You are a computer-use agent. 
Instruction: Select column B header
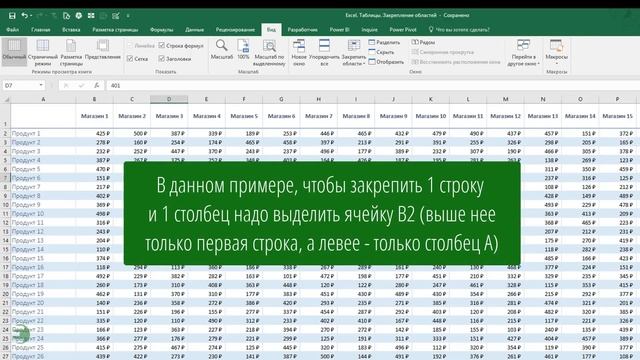94,99
